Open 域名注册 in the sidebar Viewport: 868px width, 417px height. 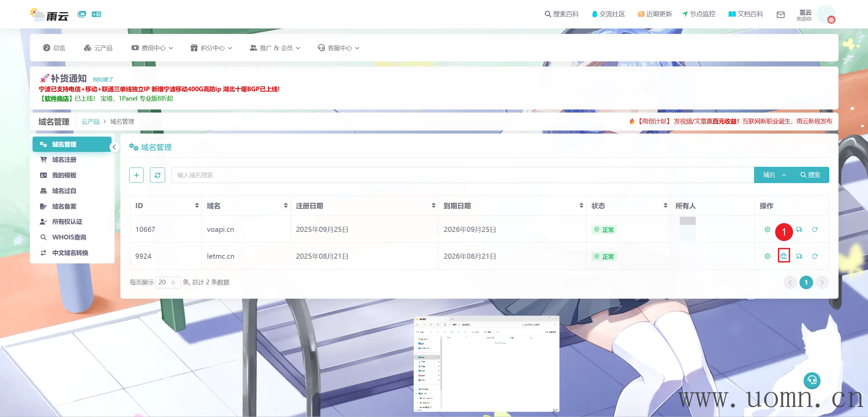[x=64, y=159]
